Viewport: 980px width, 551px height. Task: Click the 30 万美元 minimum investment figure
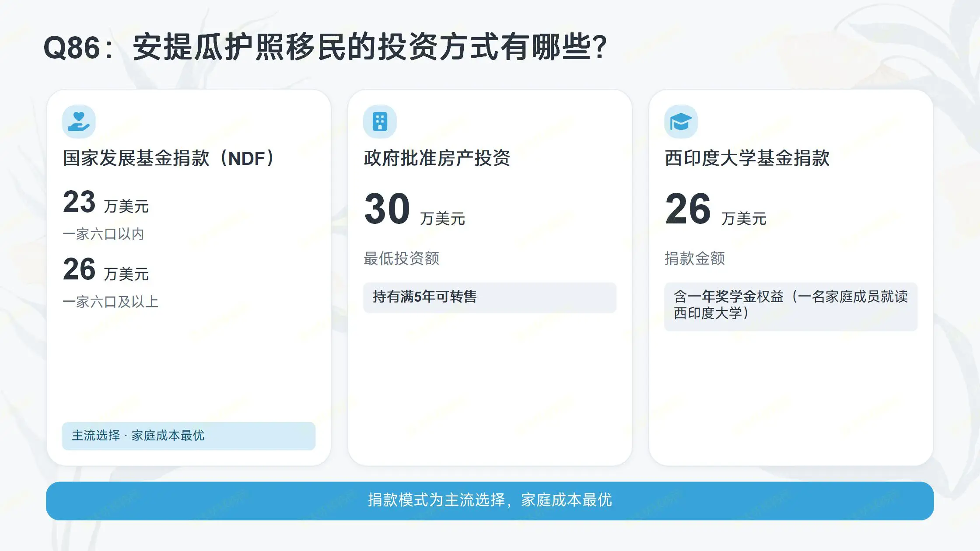415,210
